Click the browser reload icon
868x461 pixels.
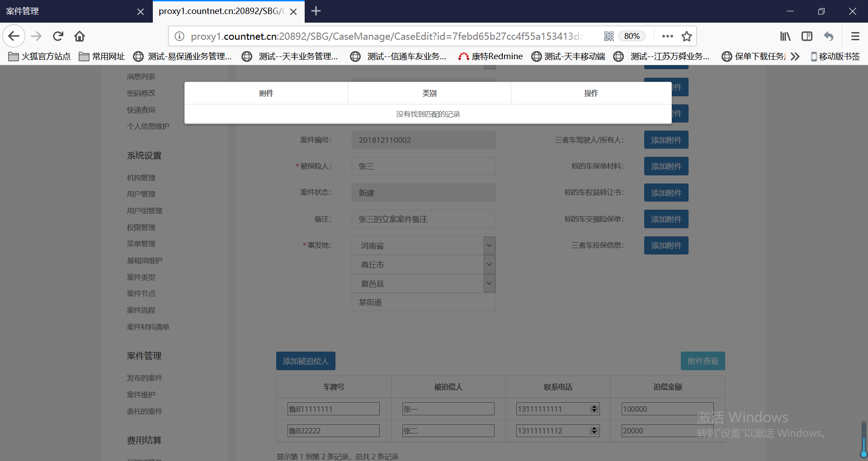click(x=58, y=36)
